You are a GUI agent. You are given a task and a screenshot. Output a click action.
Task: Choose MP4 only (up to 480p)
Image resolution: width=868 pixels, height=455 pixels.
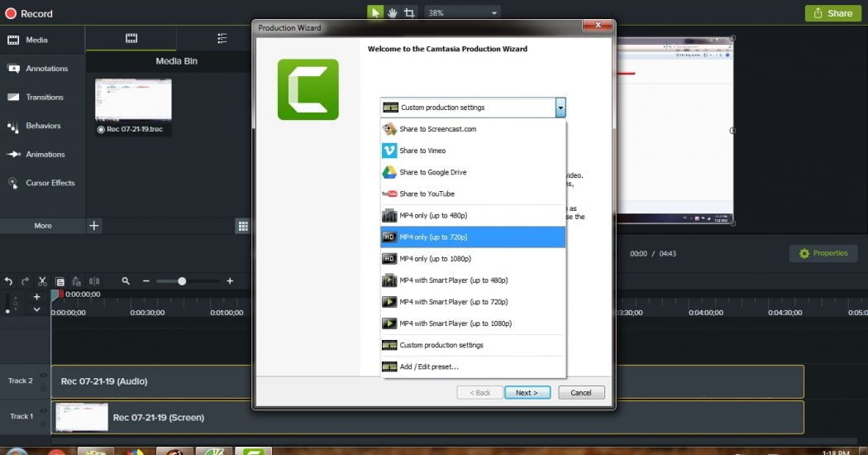(473, 216)
